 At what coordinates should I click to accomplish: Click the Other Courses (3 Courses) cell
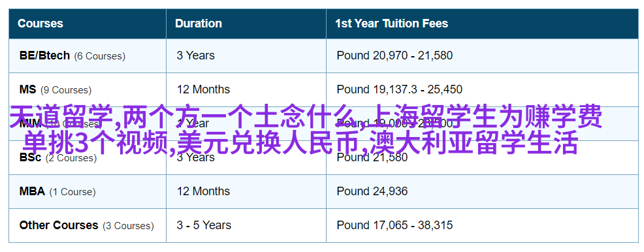pyautogui.click(x=87, y=225)
